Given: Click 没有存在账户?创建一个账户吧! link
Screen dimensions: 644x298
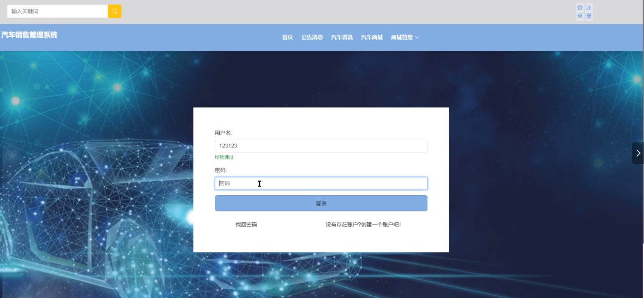Looking at the screenshot, I should pos(362,224).
